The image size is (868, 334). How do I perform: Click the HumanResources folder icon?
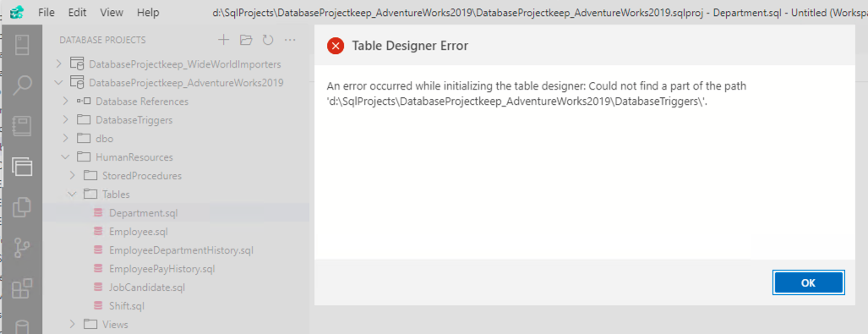click(x=84, y=157)
